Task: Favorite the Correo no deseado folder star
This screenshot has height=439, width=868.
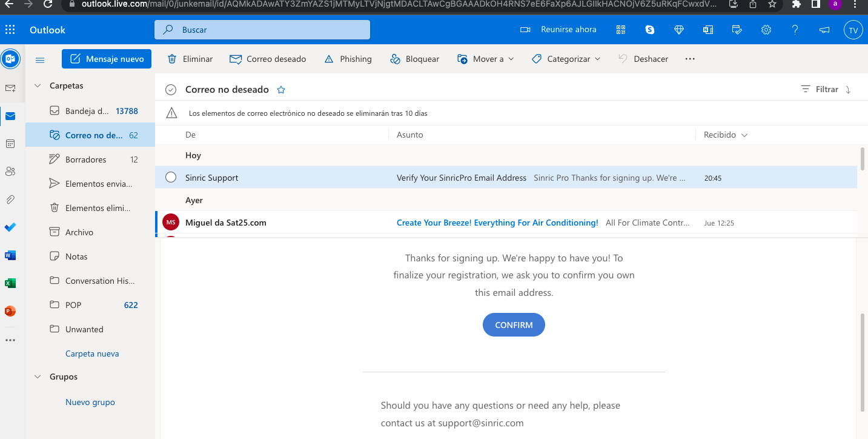Action: [281, 90]
